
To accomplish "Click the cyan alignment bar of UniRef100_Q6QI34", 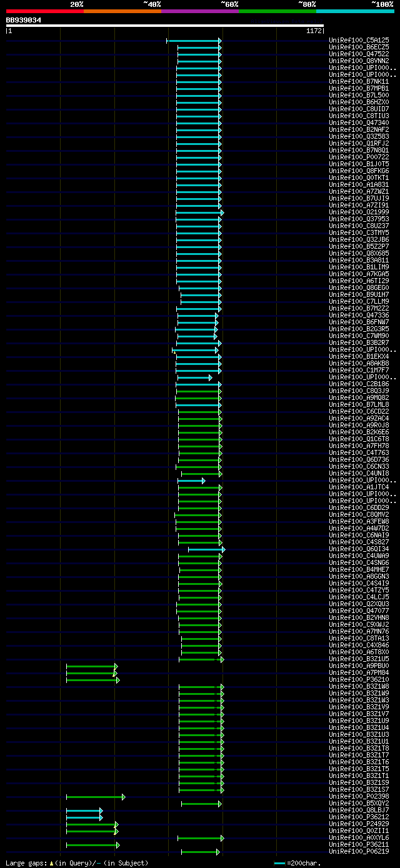I will (x=206, y=549).
